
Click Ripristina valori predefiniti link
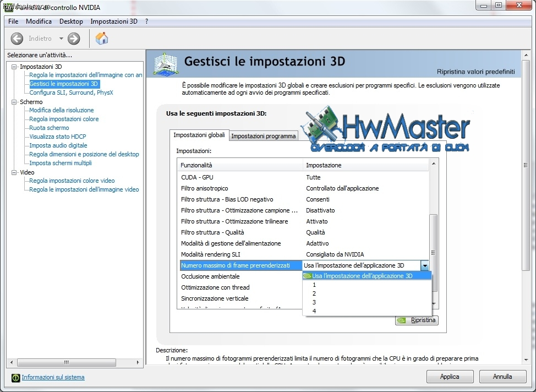click(475, 72)
